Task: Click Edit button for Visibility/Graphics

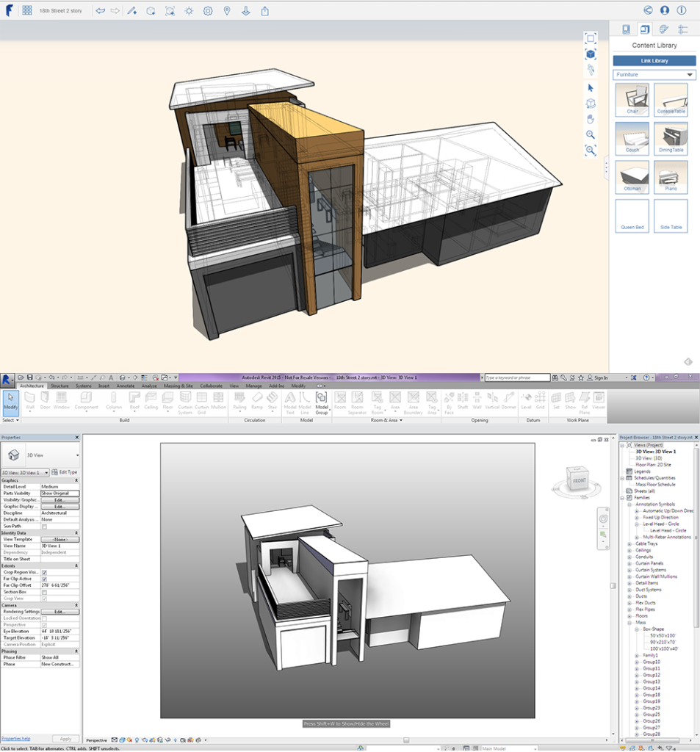Action: tap(60, 499)
